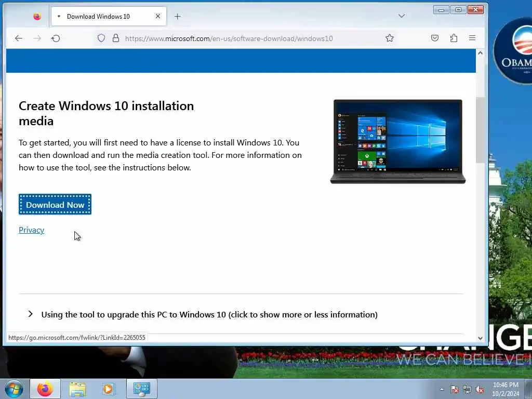Image resolution: width=532 pixels, height=399 pixels.
Task: Expand 'Using the tool to upgrade this PC' section
Action: tap(209, 314)
